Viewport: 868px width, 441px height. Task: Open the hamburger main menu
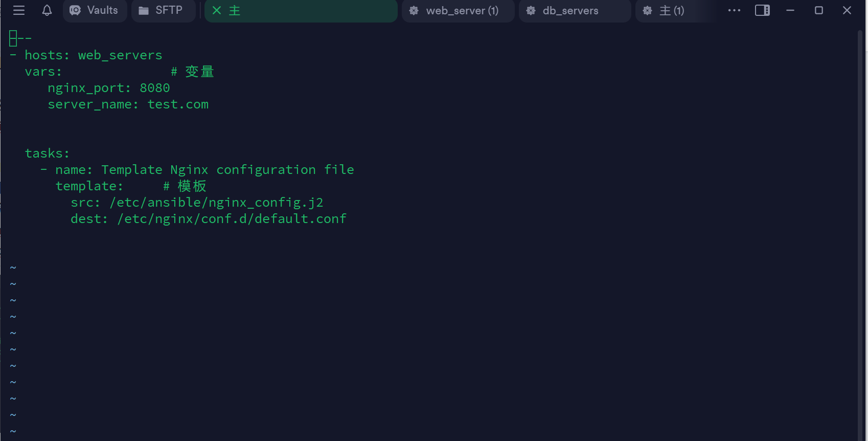pos(19,10)
